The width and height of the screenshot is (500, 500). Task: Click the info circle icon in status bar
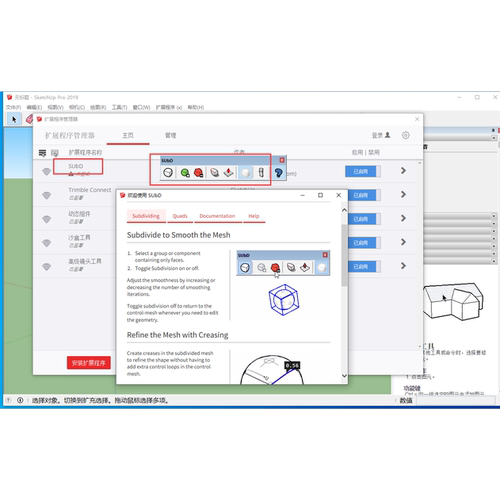20,400
